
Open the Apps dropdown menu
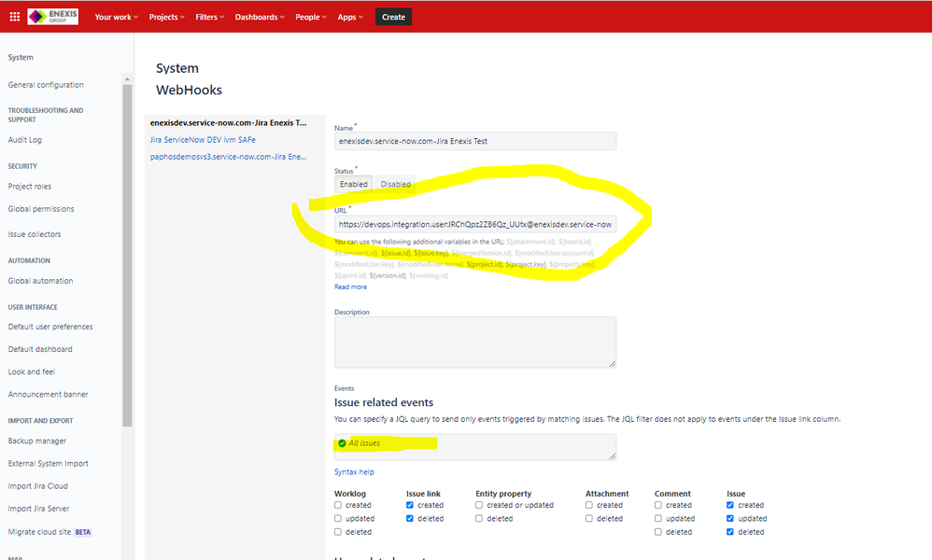pyautogui.click(x=350, y=17)
